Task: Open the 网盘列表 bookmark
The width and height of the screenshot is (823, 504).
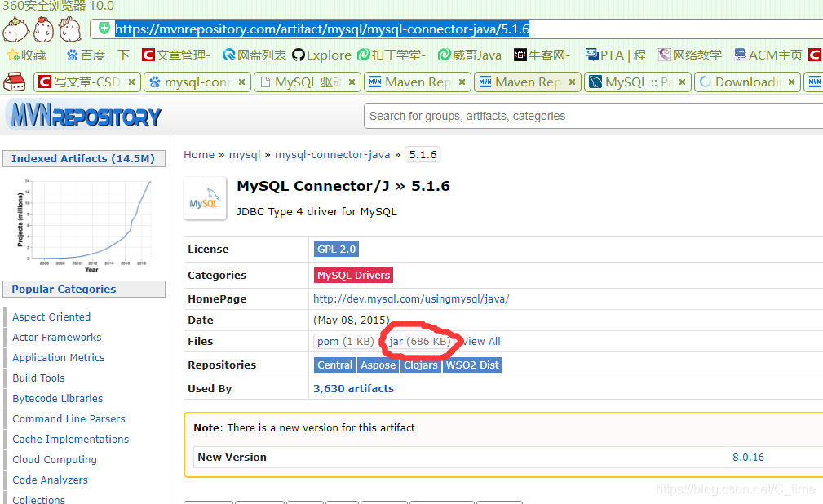Action: [x=254, y=55]
